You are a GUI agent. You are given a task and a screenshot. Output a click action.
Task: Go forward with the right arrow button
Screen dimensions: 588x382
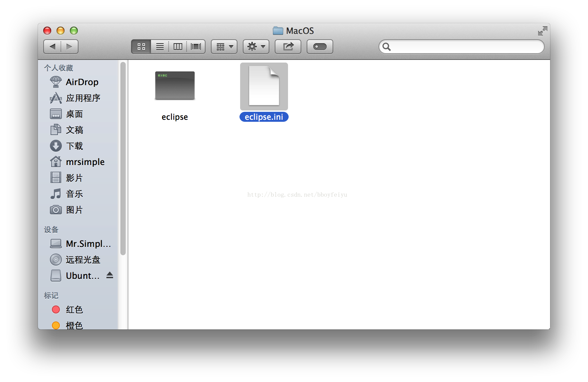tap(70, 47)
